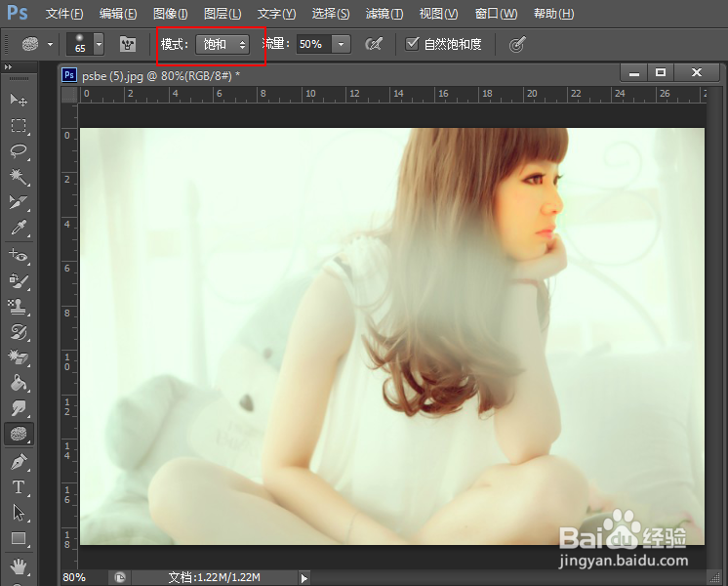Image resolution: width=728 pixels, height=586 pixels.
Task: Toggle tablet pressure size control icon
Action: point(517,45)
